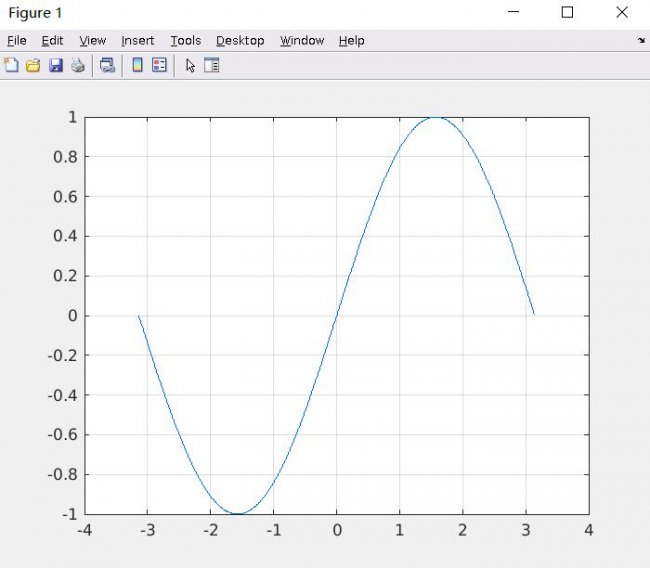Click the x-axis label 2
Image resolution: width=650 pixels, height=568 pixels.
463,530
